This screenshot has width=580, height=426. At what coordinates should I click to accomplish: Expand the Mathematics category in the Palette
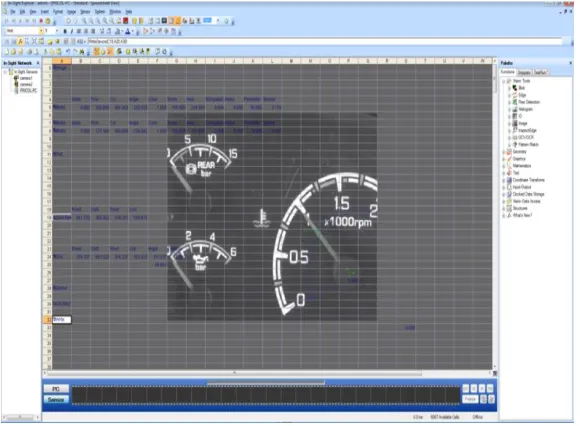(503, 166)
